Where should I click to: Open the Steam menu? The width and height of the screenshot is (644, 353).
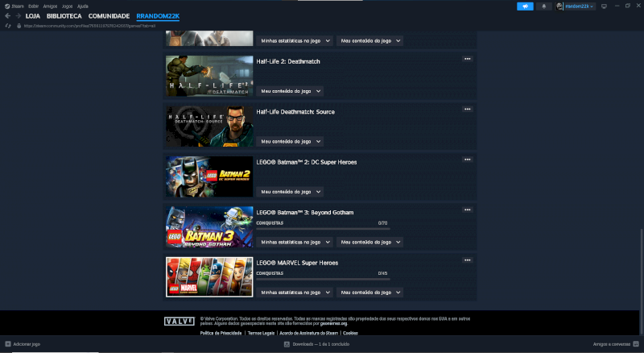pyautogui.click(x=17, y=6)
